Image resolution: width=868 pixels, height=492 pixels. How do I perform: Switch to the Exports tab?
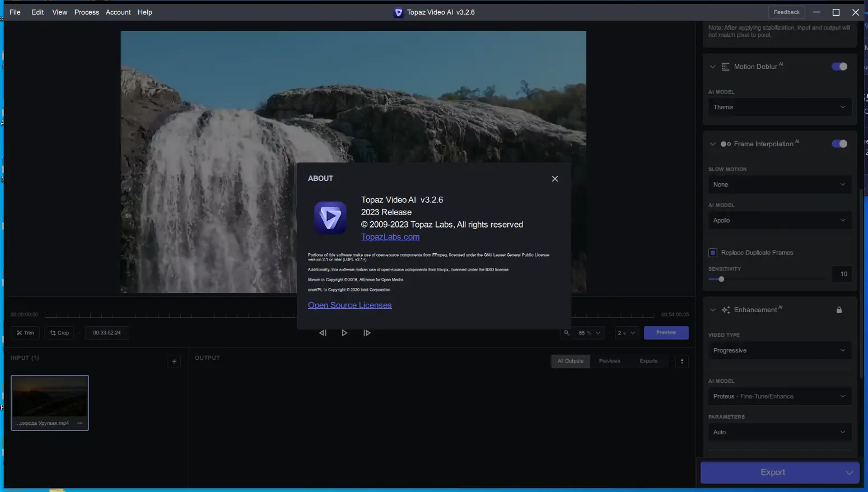[648, 361]
